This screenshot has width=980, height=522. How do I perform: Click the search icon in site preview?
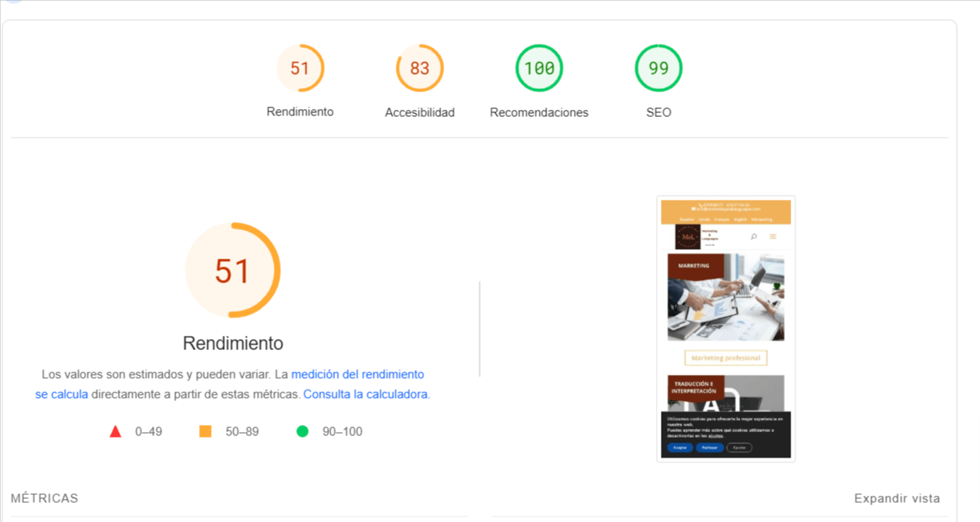(754, 236)
